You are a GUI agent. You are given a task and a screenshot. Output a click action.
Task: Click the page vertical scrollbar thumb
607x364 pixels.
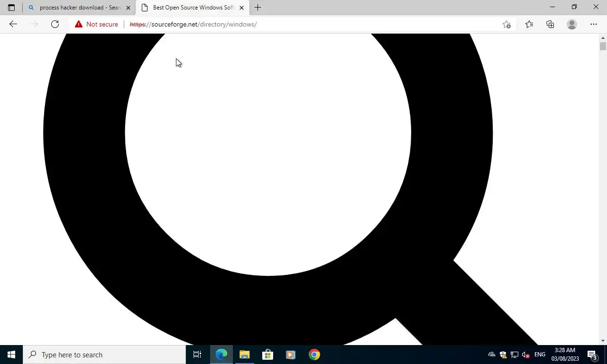pos(603,46)
